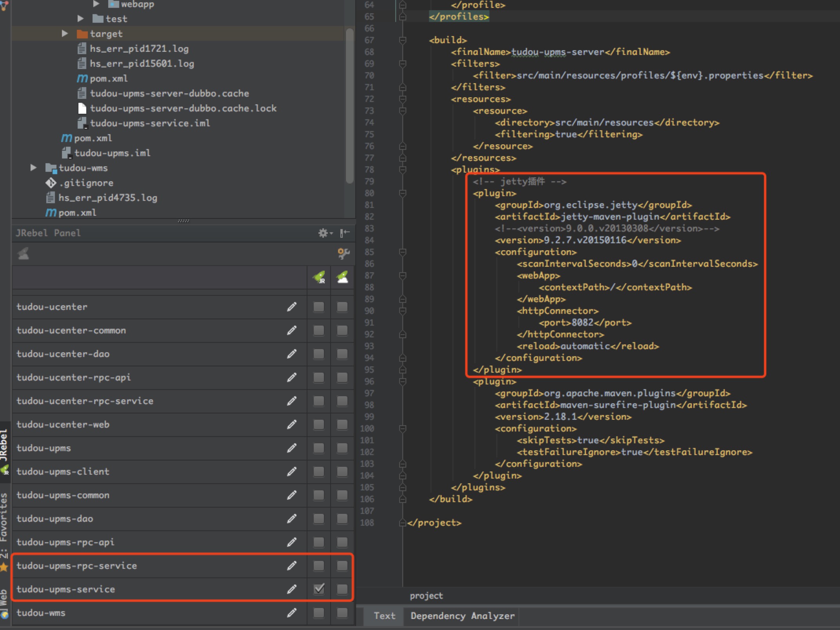840x630 pixels.
Task: Select tudou-upms-server-dubbo.cache.lock file
Action: point(177,108)
